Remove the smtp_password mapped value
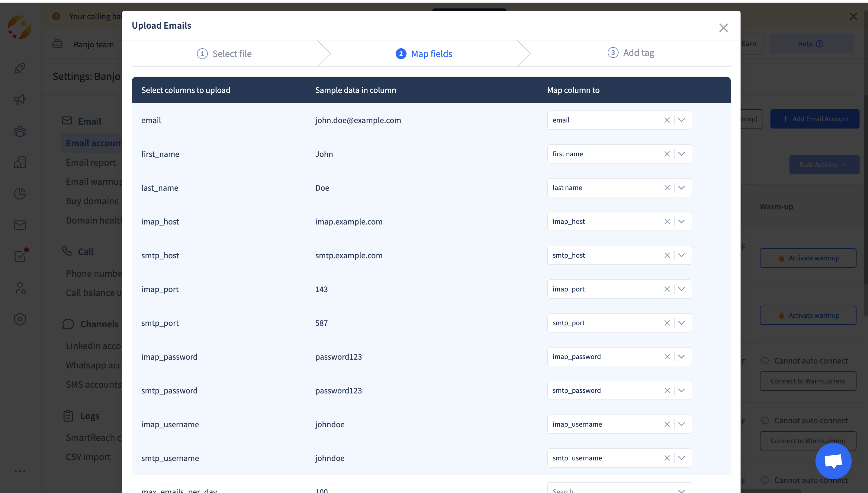 [667, 390]
